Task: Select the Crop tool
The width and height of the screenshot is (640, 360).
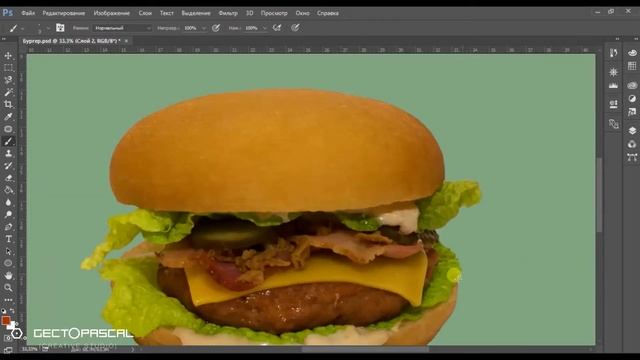Action: tap(8, 104)
